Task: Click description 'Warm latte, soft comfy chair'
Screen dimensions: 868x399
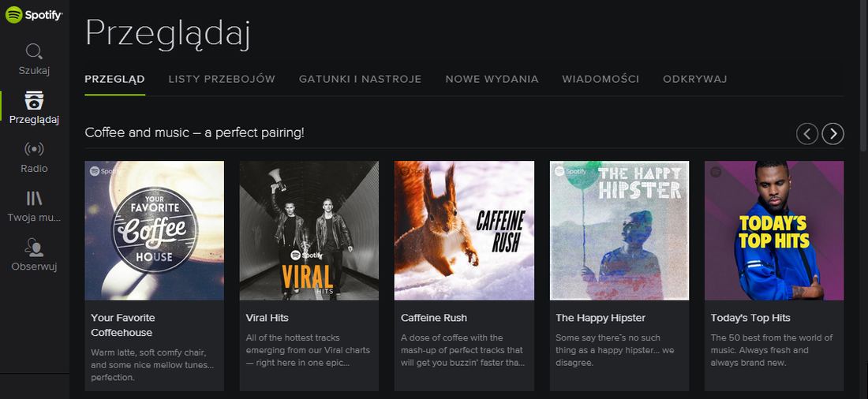Action: tap(152, 365)
